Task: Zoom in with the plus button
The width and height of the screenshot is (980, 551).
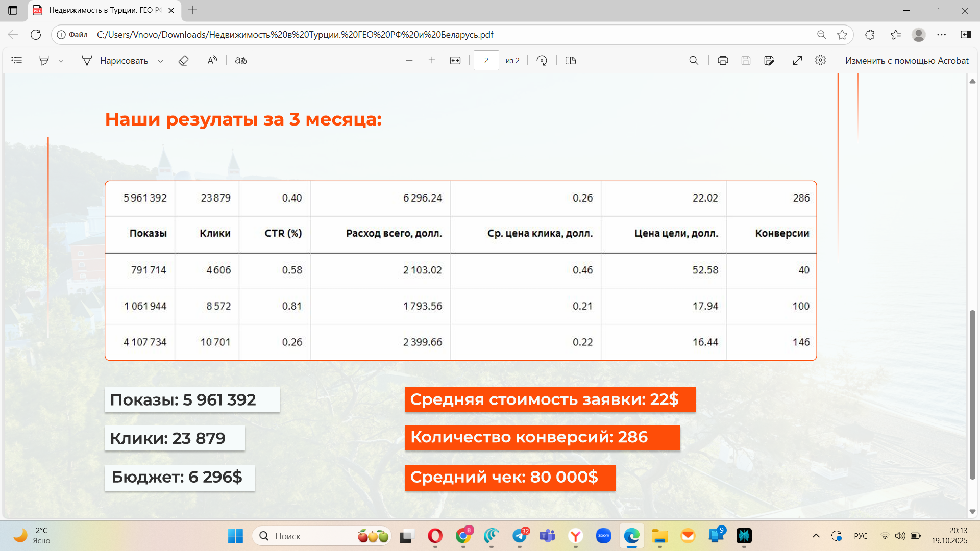Action: point(432,60)
